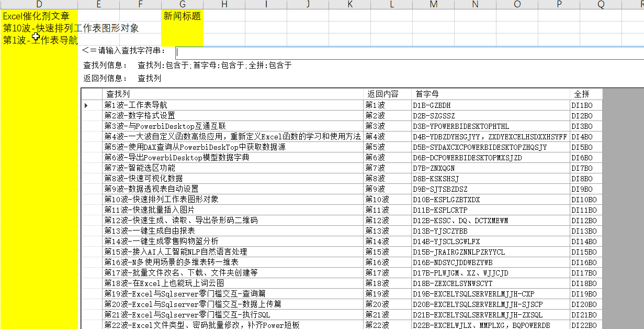Select 第17波-批量文件改名 entry in grid
Image resolution: width=644 pixels, height=329 pixels.
tap(233, 273)
